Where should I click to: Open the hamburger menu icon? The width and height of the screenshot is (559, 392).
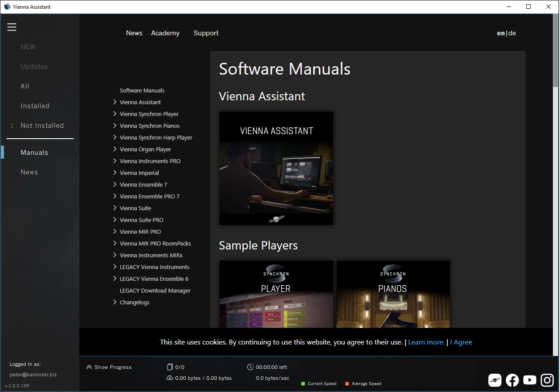12,27
